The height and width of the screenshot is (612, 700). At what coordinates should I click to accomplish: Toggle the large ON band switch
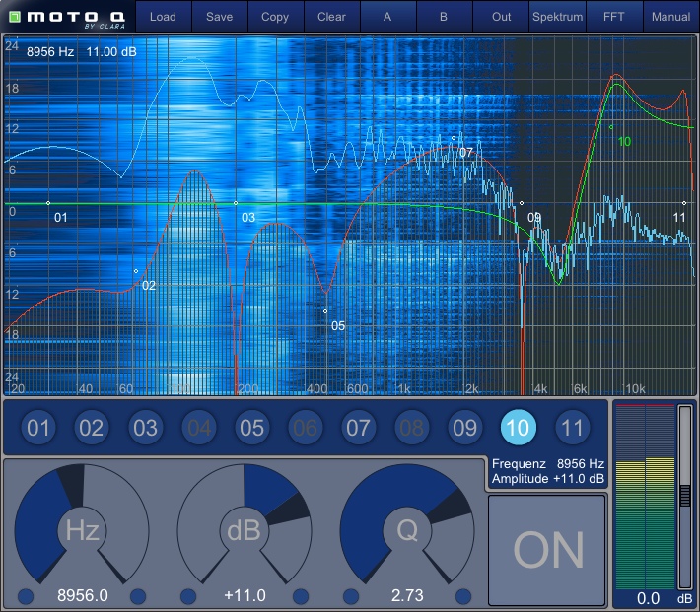547,550
